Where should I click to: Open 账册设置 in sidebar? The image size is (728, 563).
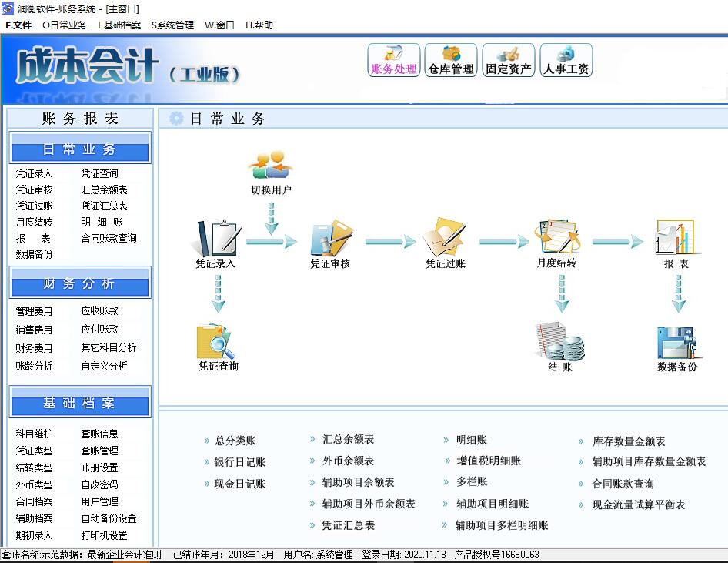pyautogui.click(x=100, y=467)
